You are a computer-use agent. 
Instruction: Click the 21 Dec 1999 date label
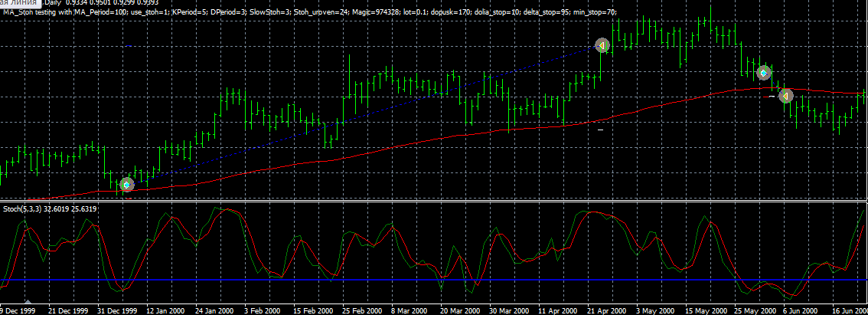pos(68,310)
